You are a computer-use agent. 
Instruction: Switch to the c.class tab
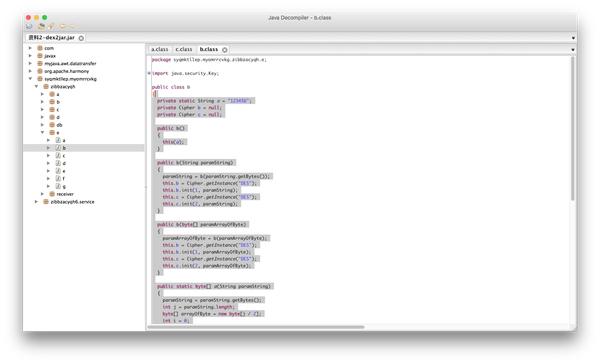tap(184, 49)
